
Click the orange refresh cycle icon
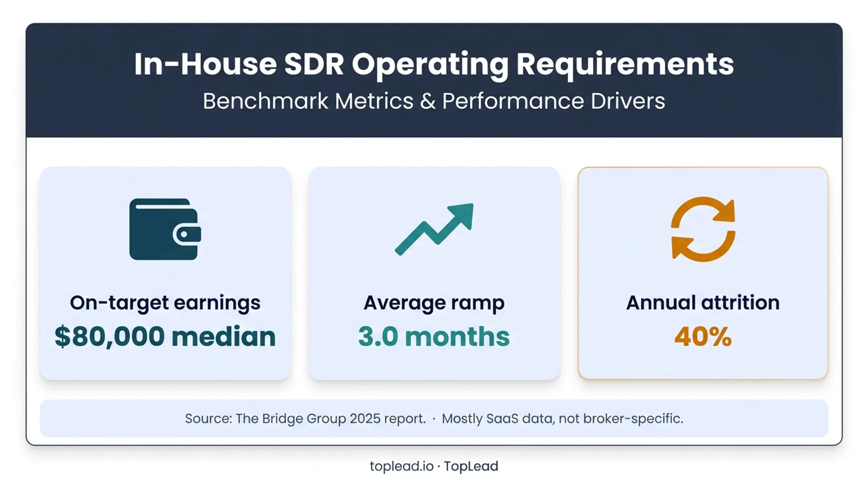(x=703, y=229)
